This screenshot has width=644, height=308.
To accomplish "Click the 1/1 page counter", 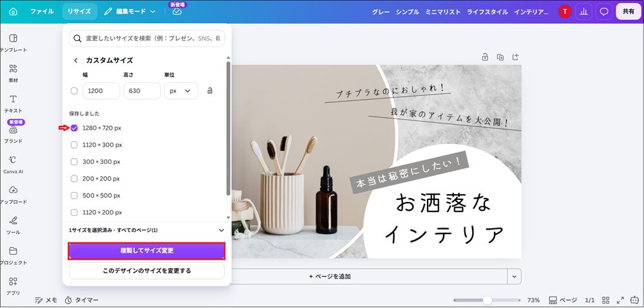I will tap(589, 300).
